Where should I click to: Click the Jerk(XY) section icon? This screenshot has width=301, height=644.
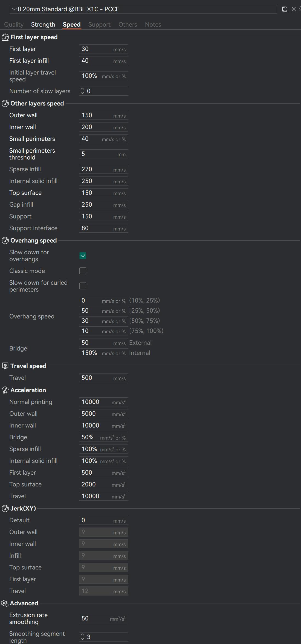click(5, 509)
